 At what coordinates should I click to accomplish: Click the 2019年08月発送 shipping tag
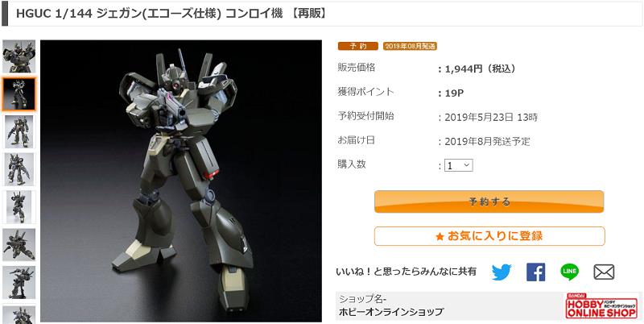(x=410, y=46)
